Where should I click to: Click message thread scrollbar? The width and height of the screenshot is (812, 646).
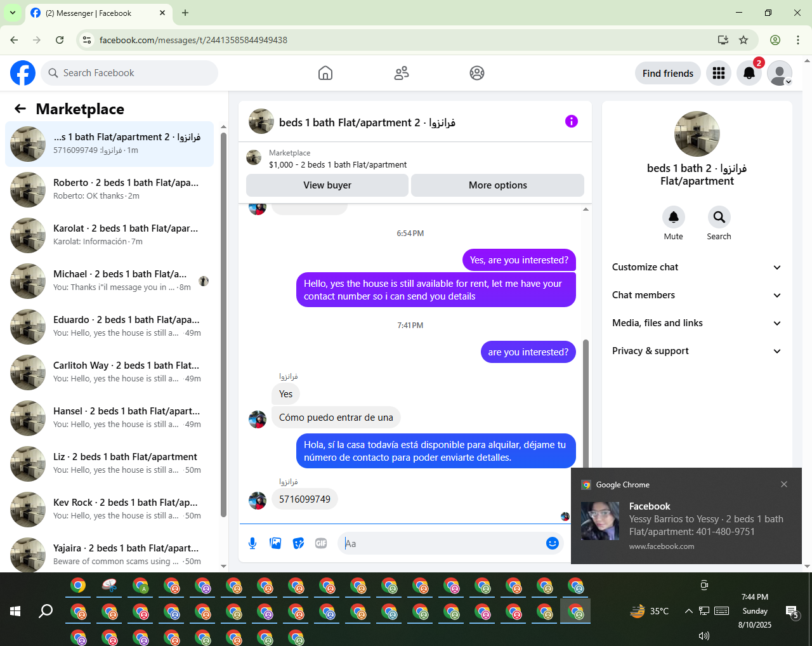[x=586, y=406]
